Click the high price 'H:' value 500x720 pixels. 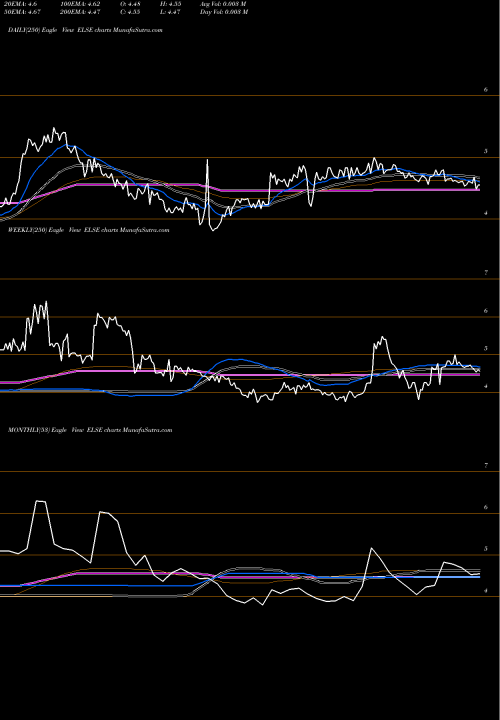(x=171, y=4)
